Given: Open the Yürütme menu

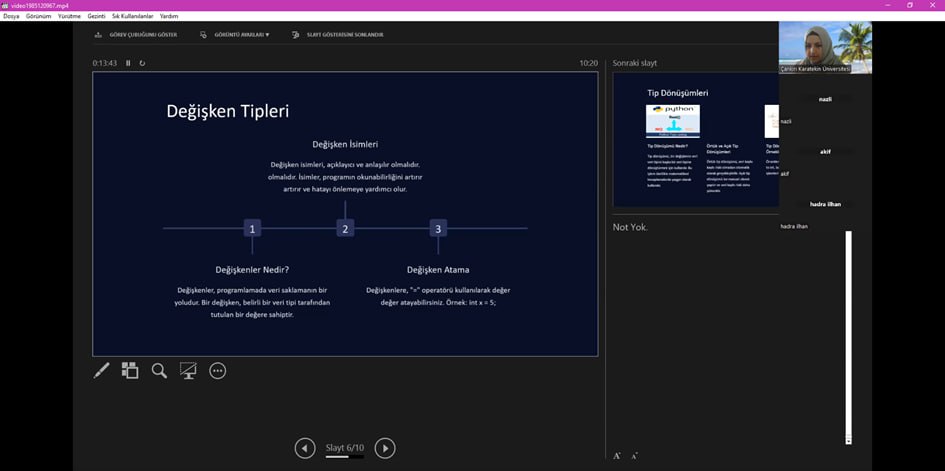Looking at the screenshot, I should tap(69, 16).
